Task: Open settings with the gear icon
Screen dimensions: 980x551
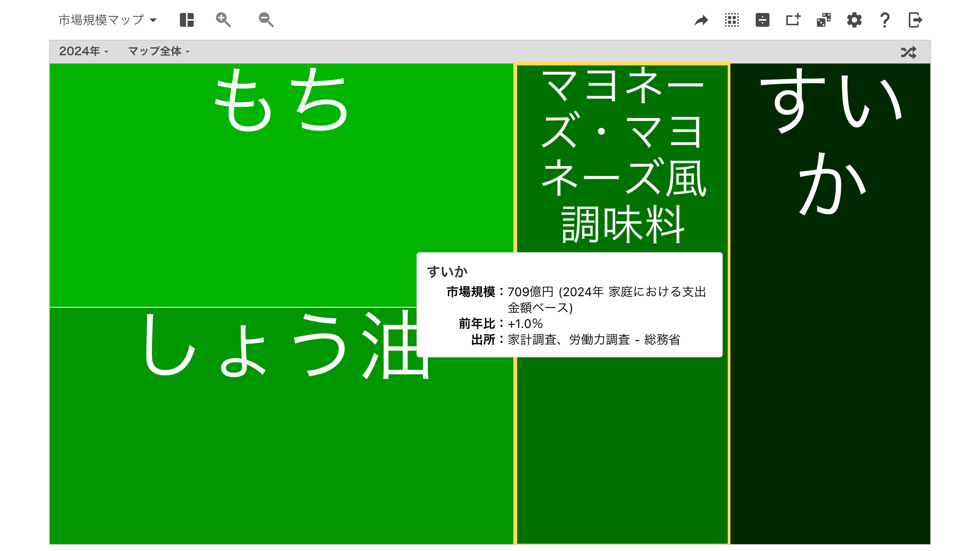Action: tap(854, 20)
